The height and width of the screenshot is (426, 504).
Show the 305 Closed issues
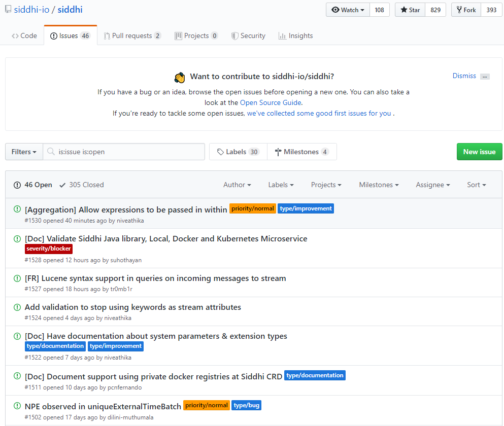point(81,185)
